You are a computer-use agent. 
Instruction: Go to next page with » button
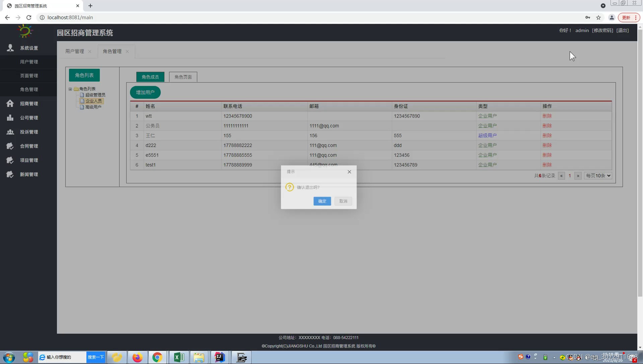click(578, 176)
